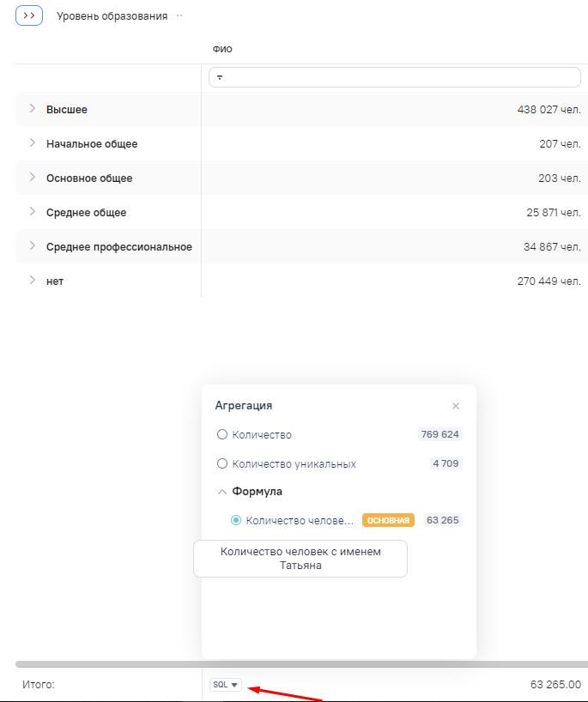Select the Количество человек formula radio option
Screen dimensions: 588x702
click(x=236, y=520)
